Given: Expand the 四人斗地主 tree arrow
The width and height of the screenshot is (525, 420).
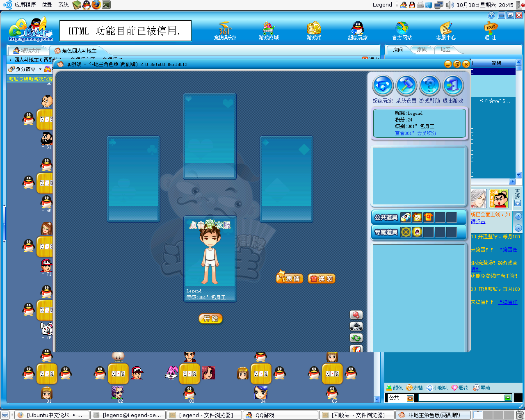Looking at the screenshot, I should click(x=10, y=60).
